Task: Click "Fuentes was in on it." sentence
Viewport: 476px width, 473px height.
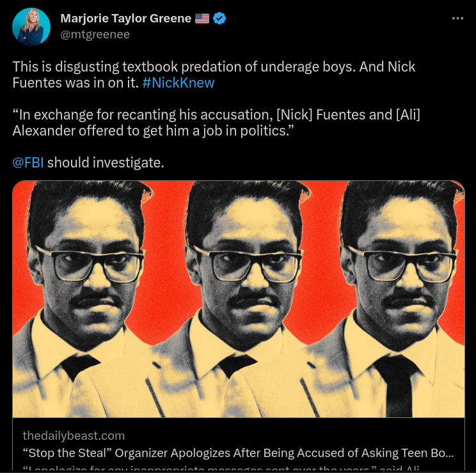Action: (75, 83)
